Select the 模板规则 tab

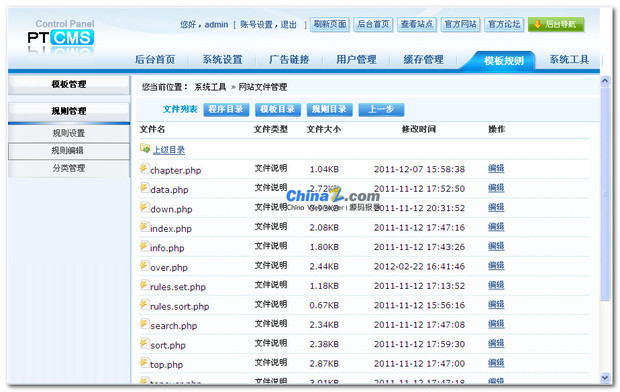click(503, 61)
